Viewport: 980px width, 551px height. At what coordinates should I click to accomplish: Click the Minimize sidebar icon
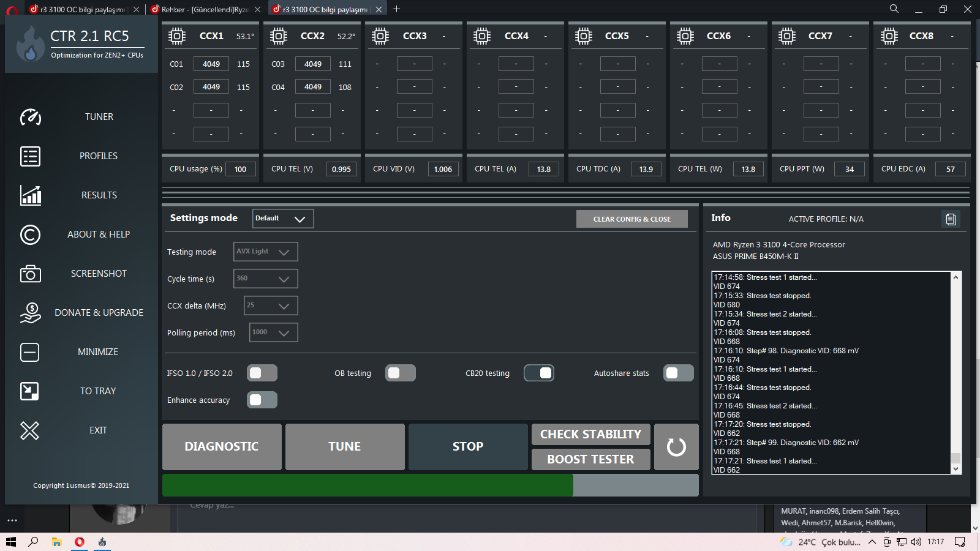(29, 352)
